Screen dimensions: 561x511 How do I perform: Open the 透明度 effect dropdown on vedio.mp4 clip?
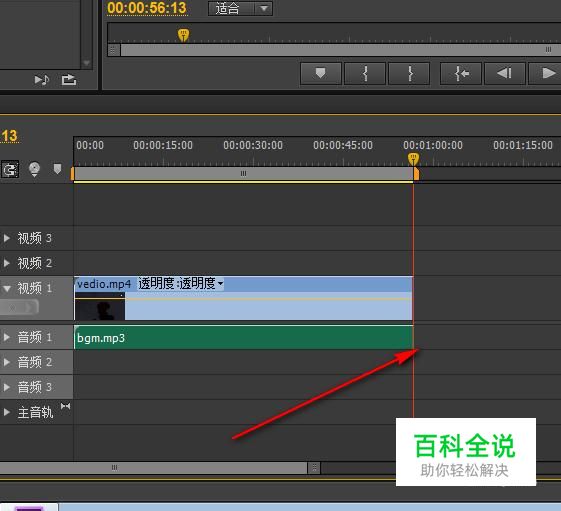(181, 283)
